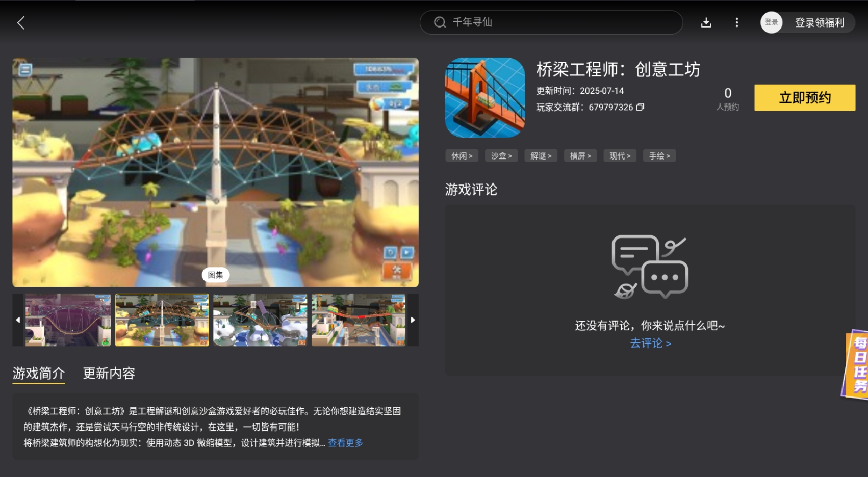Click the bridge game app icon

click(484, 97)
